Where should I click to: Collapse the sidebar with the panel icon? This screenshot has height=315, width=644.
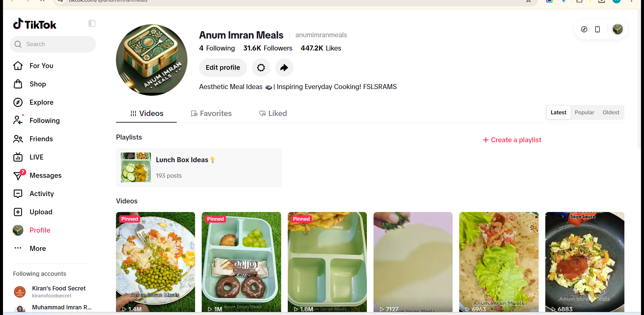[92, 24]
